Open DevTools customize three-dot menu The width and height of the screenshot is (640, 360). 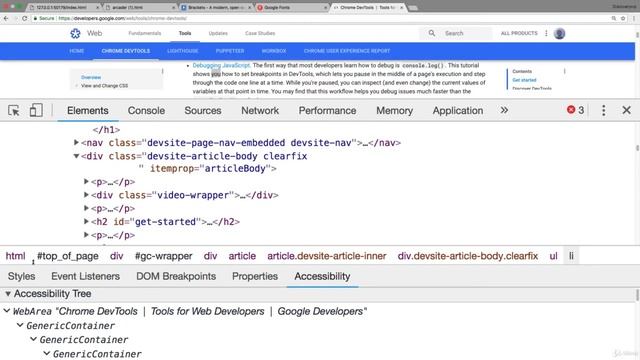(x=604, y=110)
